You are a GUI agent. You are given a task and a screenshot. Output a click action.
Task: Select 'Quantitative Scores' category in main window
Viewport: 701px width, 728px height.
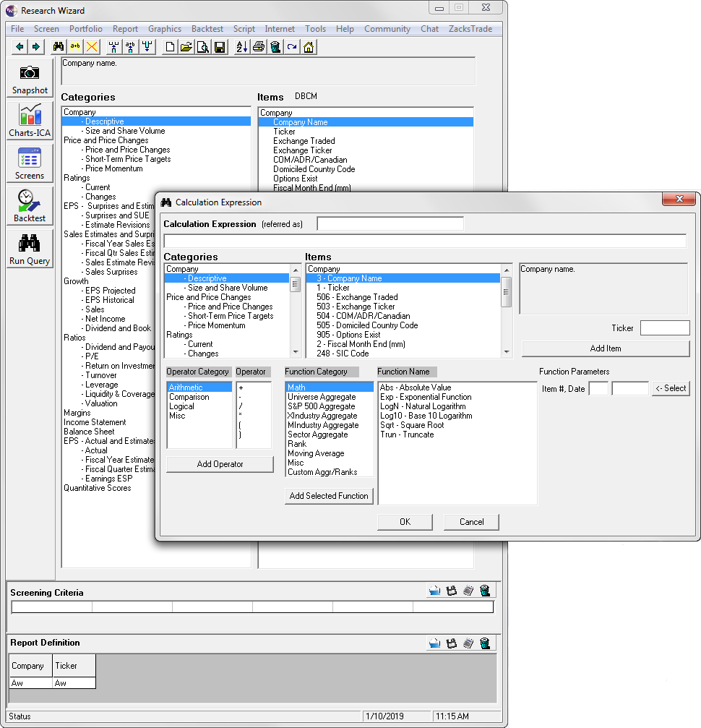[x=98, y=488]
